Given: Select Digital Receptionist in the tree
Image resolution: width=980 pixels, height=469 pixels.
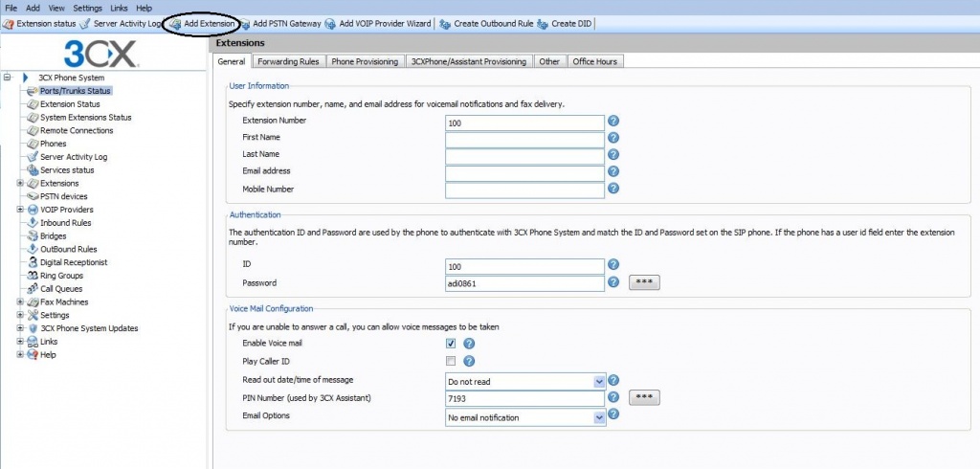Looking at the screenshot, I should click(x=74, y=262).
